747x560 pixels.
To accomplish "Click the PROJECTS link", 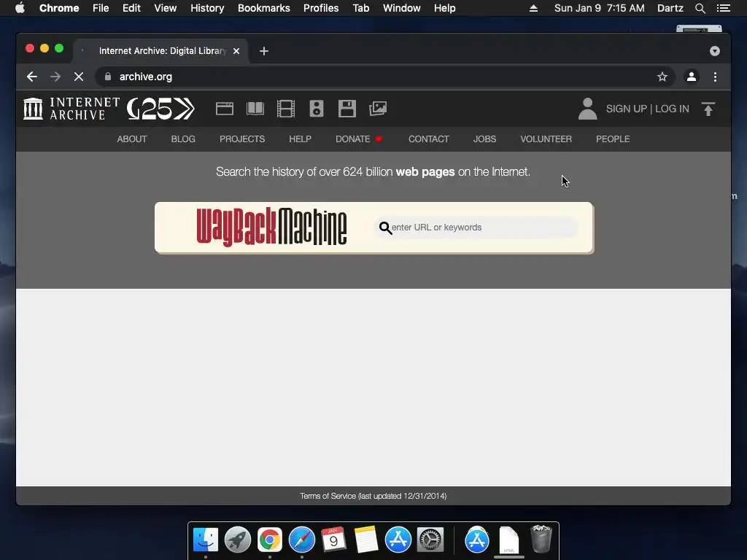I will (x=242, y=139).
